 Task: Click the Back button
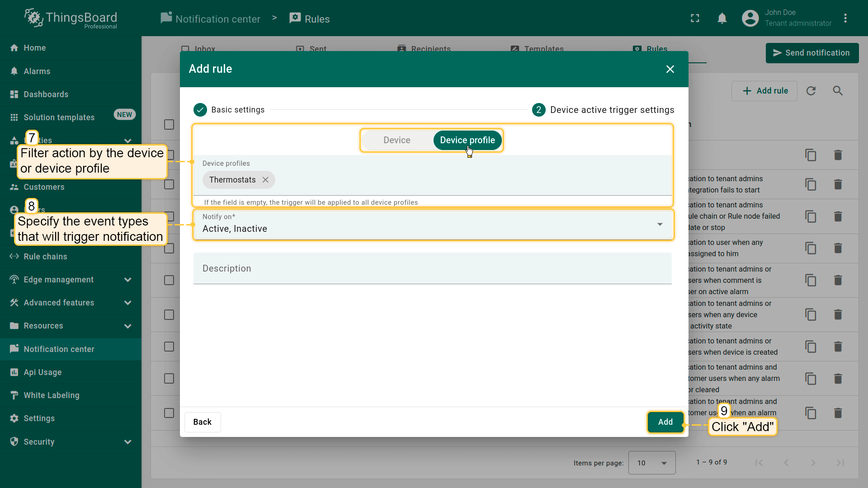[202, 422]
